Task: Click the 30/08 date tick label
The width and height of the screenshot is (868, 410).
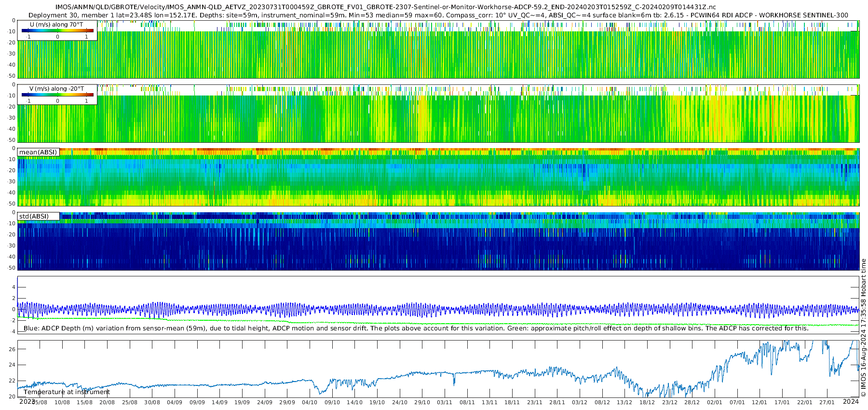Action: tap(152, 402)
